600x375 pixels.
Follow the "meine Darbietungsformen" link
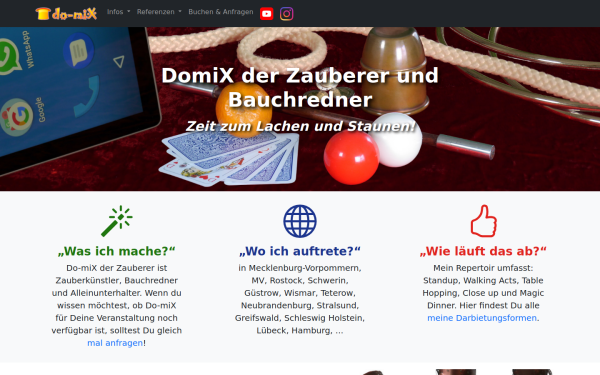[x=482, y=318]
